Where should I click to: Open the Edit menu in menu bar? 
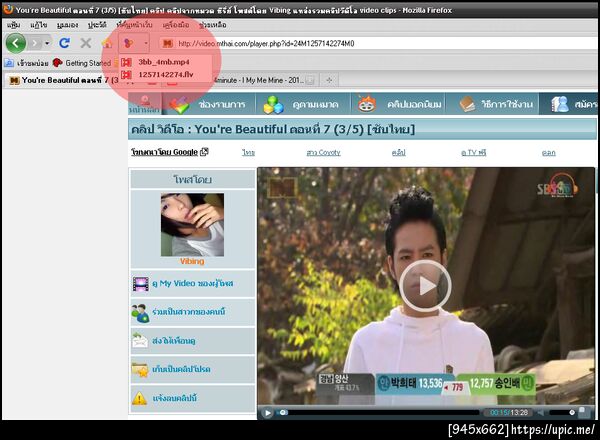coord(39,25)
